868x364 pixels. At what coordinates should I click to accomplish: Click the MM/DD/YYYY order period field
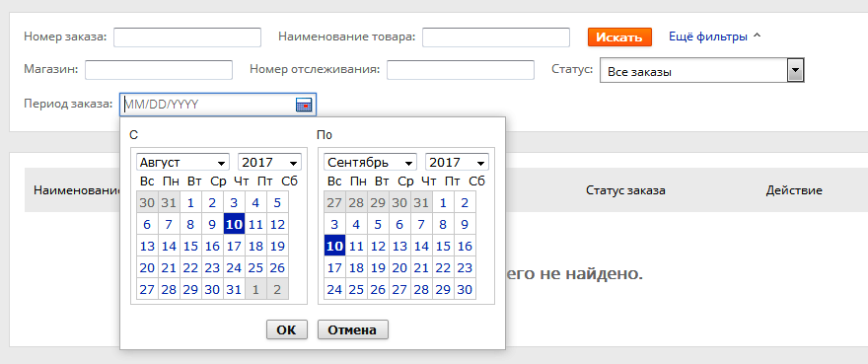point(218,105)
